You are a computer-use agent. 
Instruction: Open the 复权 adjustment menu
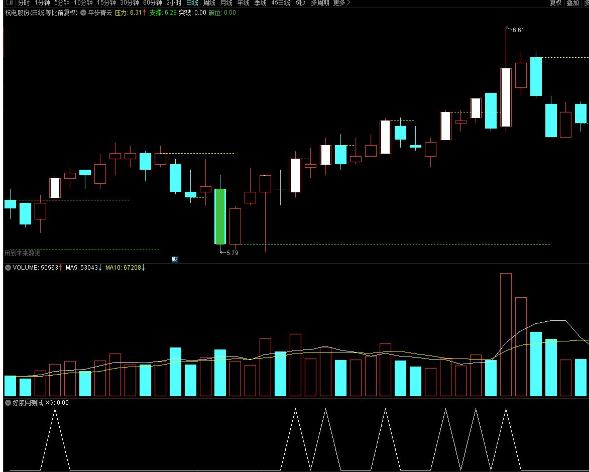556,3
